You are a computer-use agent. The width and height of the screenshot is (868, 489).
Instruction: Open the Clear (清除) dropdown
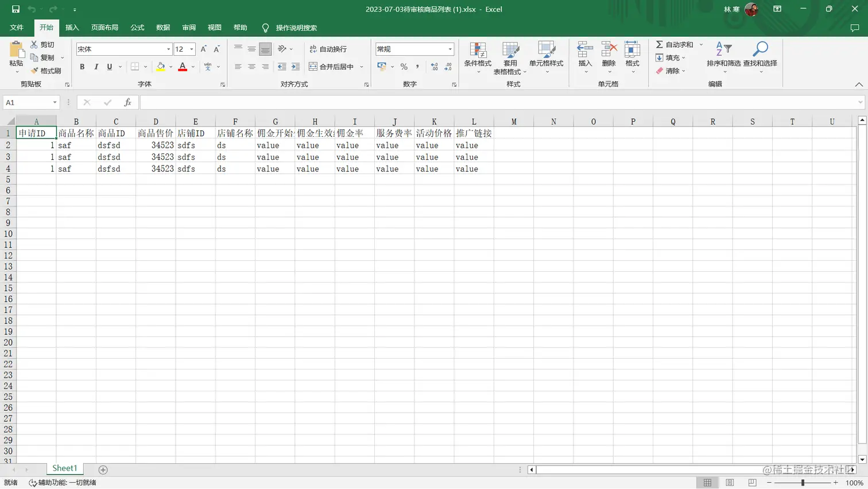(x=671, y=71)
